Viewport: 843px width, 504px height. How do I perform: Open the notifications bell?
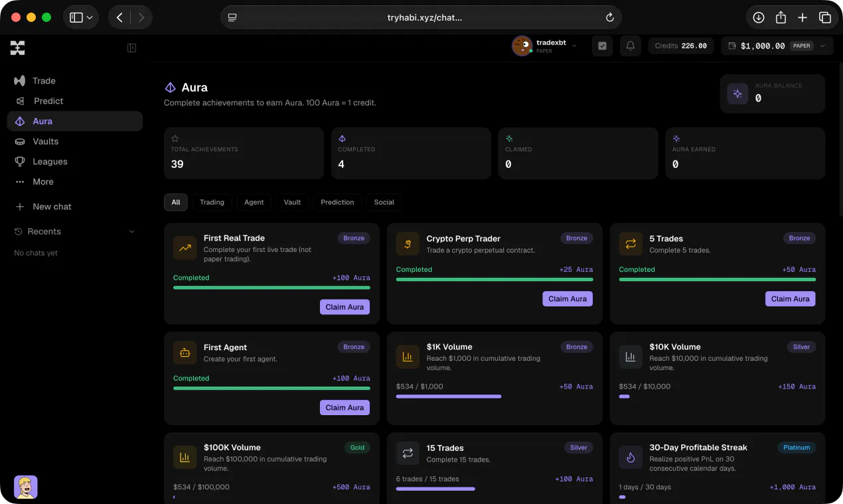click(x=631, y=46)
